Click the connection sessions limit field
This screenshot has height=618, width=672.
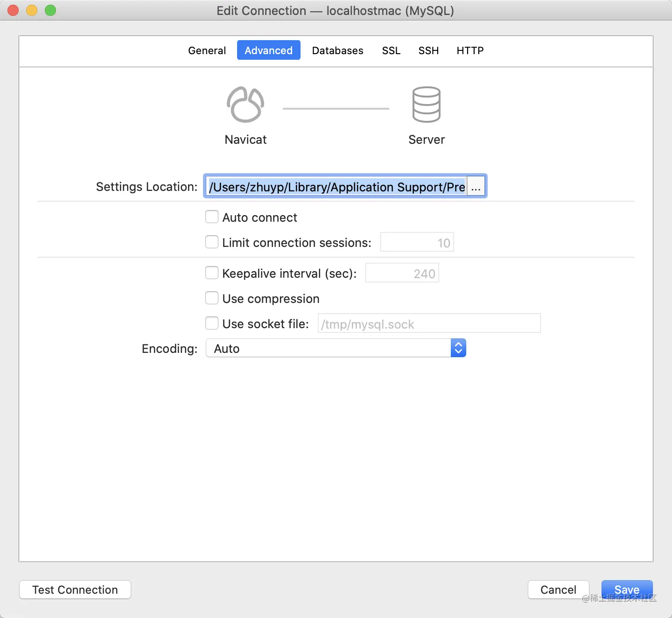pos(417,242)
